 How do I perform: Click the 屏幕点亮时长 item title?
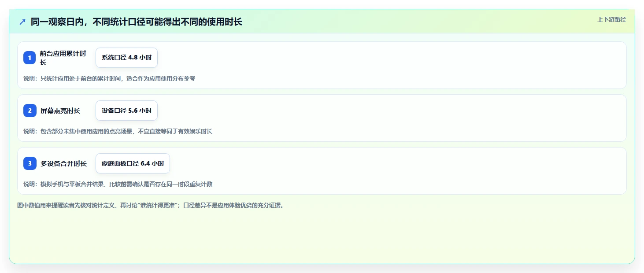[60, 111]
